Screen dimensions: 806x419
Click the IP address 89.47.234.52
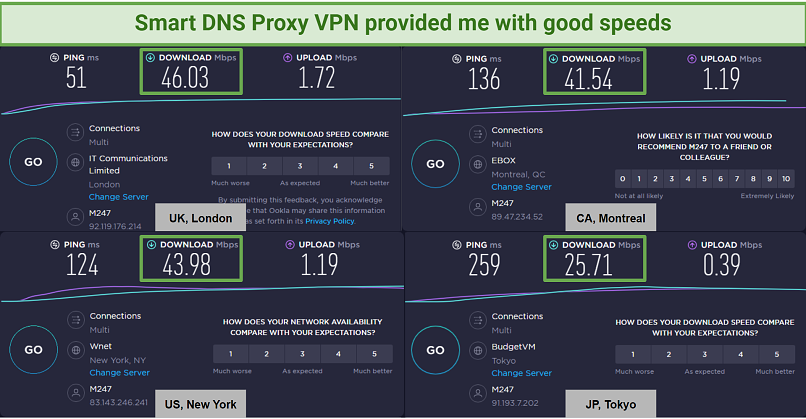tap(517, 217)
